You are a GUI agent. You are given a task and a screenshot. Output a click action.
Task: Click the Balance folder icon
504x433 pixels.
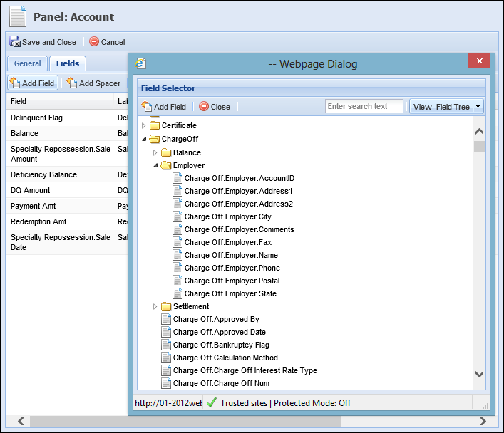[x=166, y=152]
